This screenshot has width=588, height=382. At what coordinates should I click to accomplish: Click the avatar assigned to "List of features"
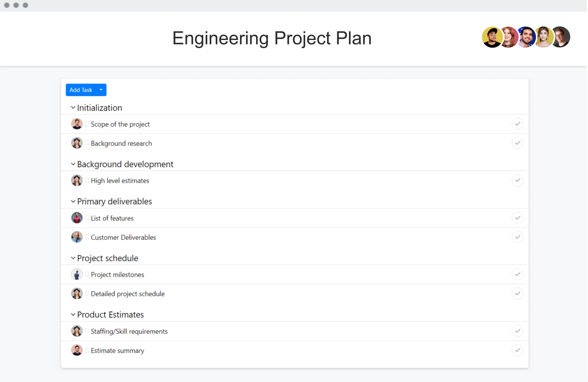77,218
